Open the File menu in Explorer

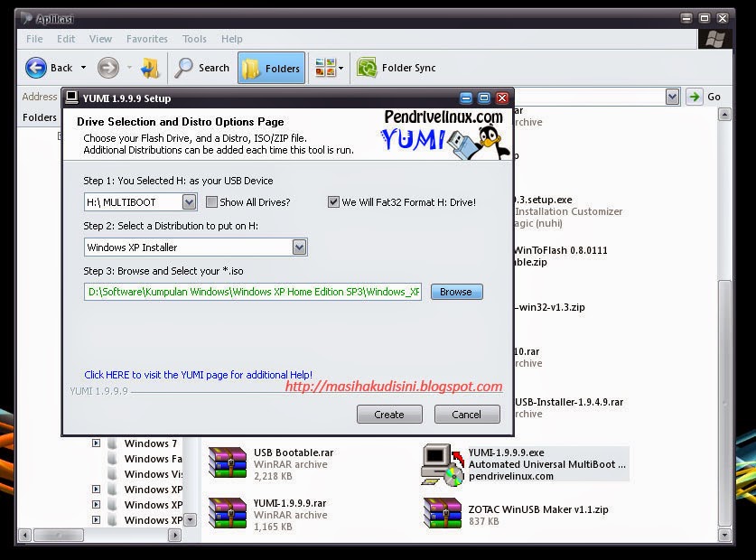click(34, 39)
